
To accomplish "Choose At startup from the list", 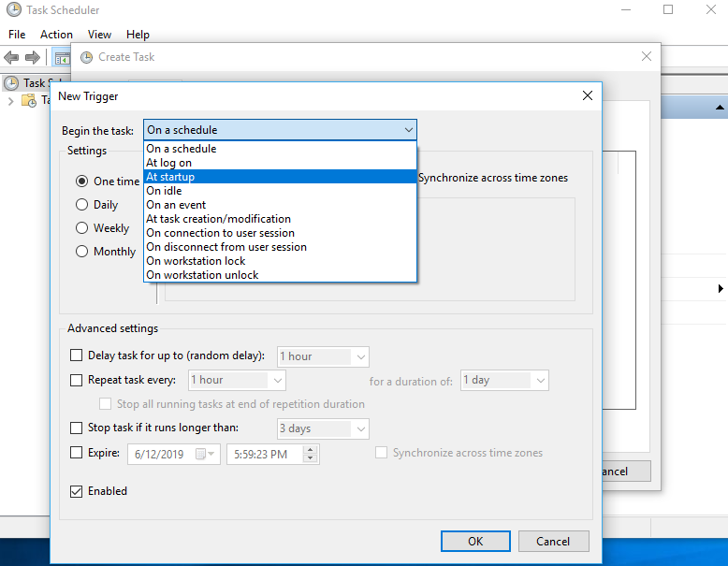I will coord(280,177).
